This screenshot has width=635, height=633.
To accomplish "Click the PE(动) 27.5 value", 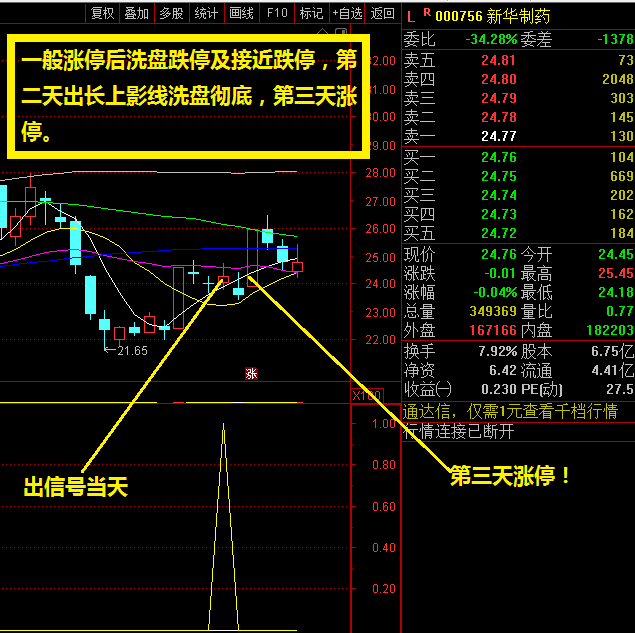I will point(620,389).
